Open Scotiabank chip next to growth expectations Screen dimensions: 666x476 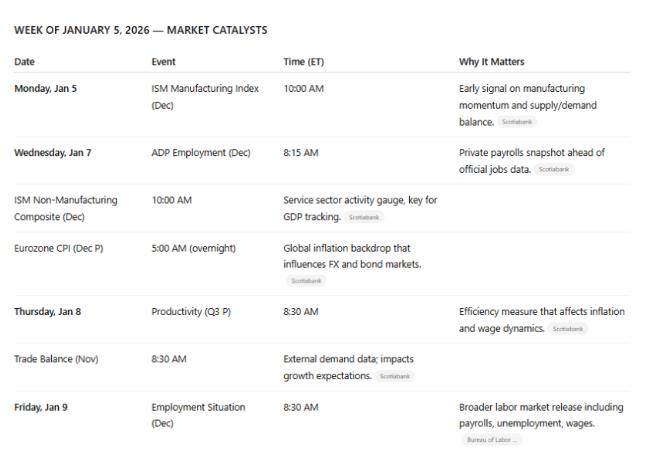click(x=397, y=376)
